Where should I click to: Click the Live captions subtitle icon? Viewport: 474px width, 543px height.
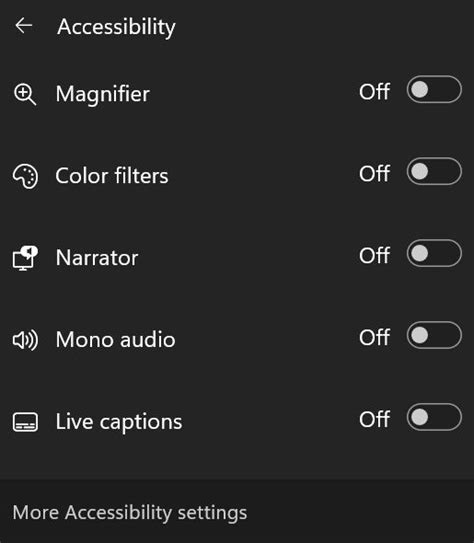point(25,422)
